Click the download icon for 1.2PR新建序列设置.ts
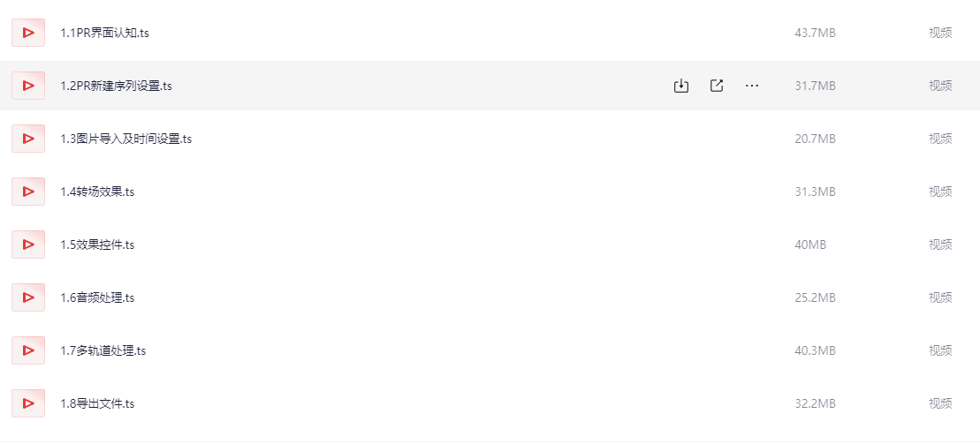Screen dimensions: 980x444 [x=681, y=87]
